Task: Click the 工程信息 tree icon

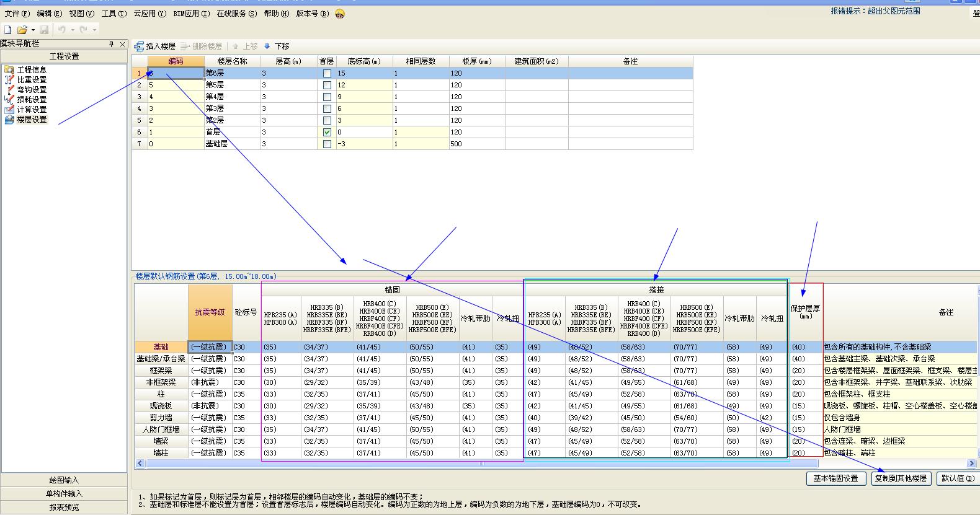Action: (9, 70)
